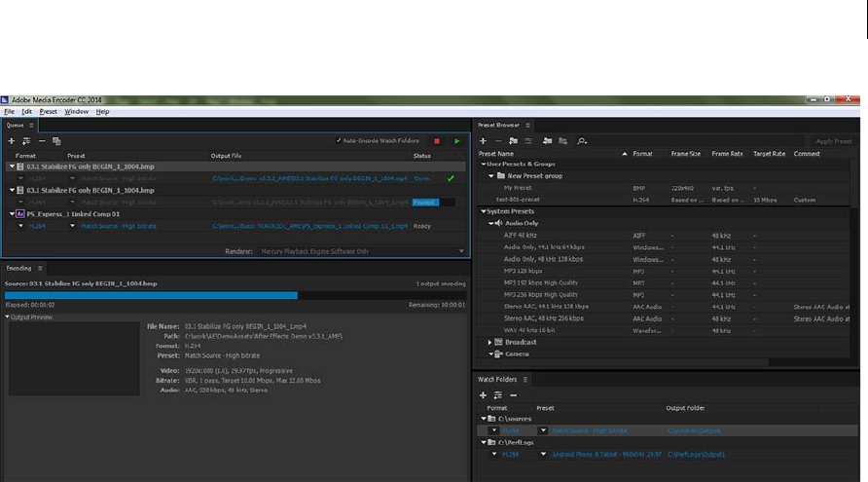Viewport: 868px width, 482px height.
Task: Open the Window menu
Action: tap(76, 112)
